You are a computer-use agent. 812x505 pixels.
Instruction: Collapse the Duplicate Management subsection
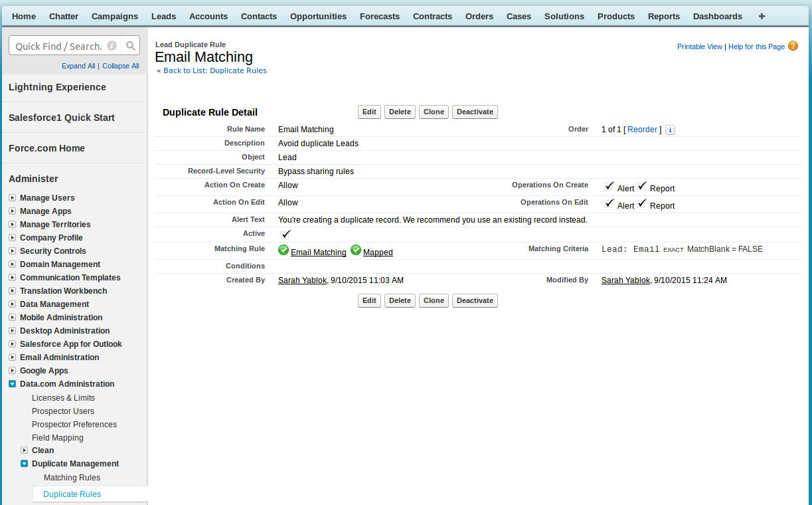[25, 464]
